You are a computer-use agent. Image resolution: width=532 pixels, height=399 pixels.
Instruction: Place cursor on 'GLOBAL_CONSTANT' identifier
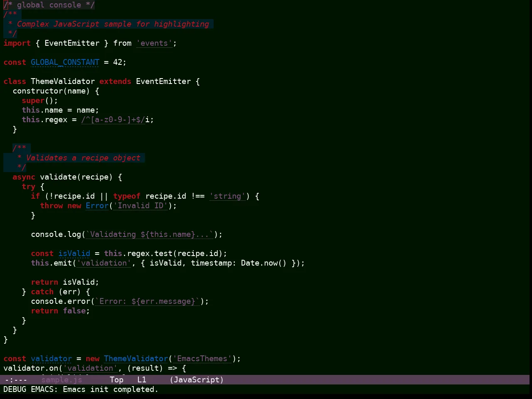(x=65, y=62)
